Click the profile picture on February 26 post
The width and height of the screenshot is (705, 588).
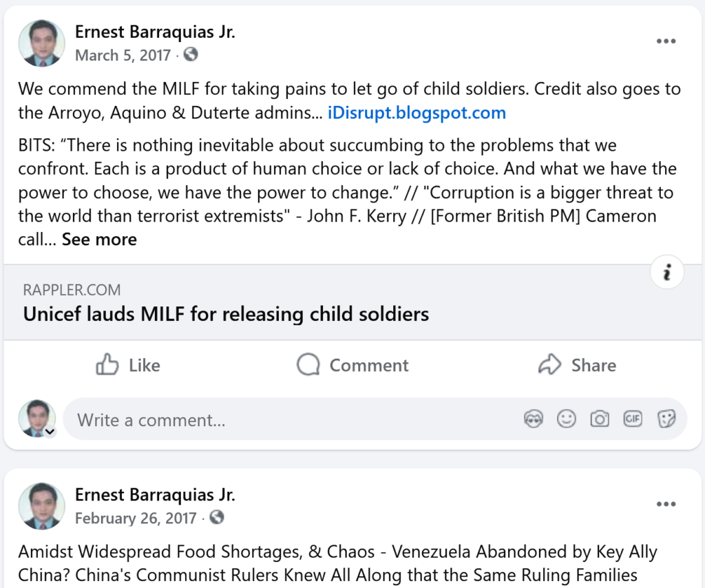pyautogui.click(x=41, y=506)
